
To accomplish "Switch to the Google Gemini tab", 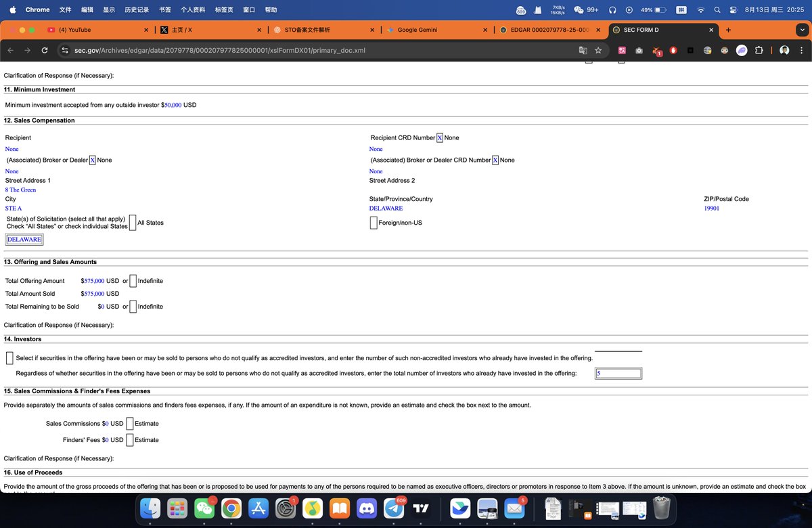I will click(437, 30).
